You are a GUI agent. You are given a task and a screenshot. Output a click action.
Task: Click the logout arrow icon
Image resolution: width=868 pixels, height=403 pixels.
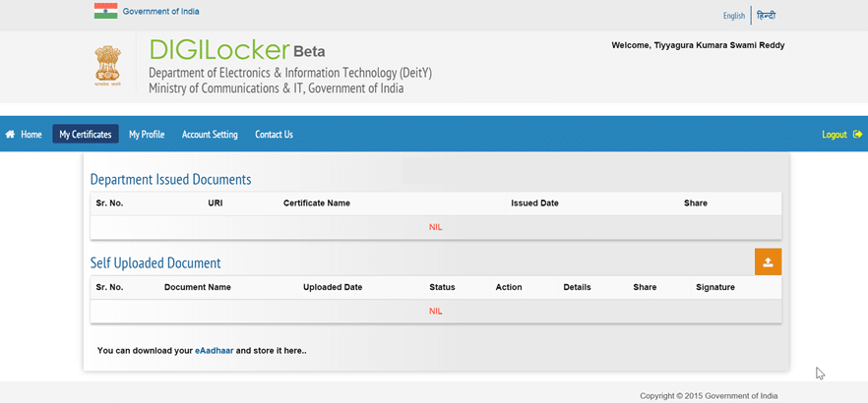(x=857, y=135)
